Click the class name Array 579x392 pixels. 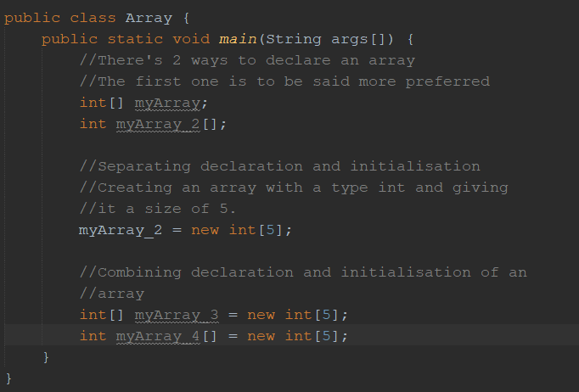[149, 18]
